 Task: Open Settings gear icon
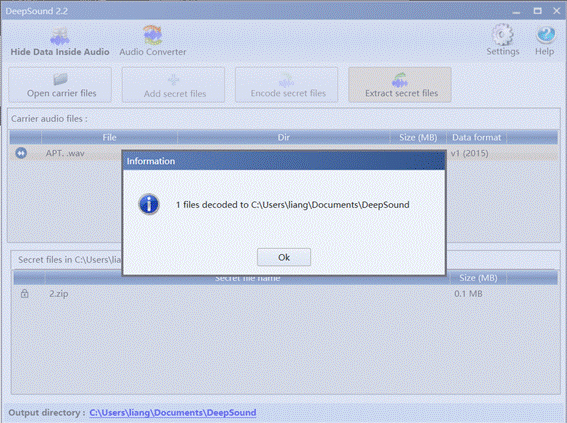point(503,40)
